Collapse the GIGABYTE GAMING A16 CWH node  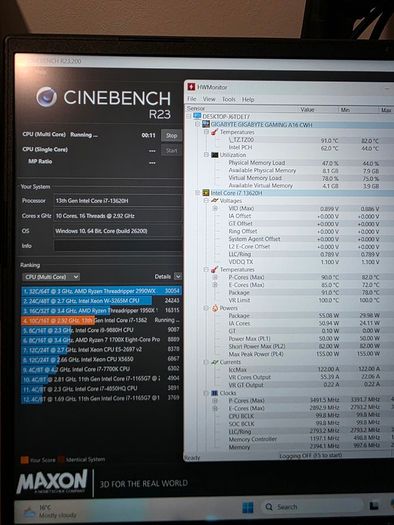click(198, 124)
